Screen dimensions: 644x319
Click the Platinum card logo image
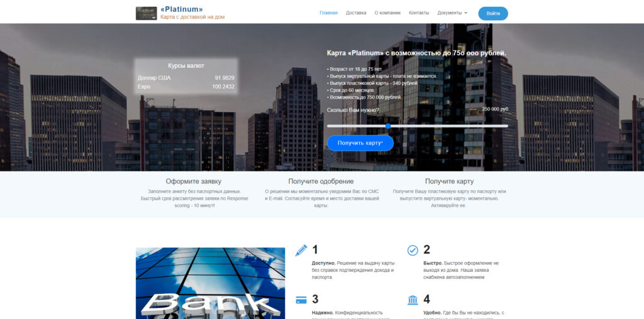point(146,13)
